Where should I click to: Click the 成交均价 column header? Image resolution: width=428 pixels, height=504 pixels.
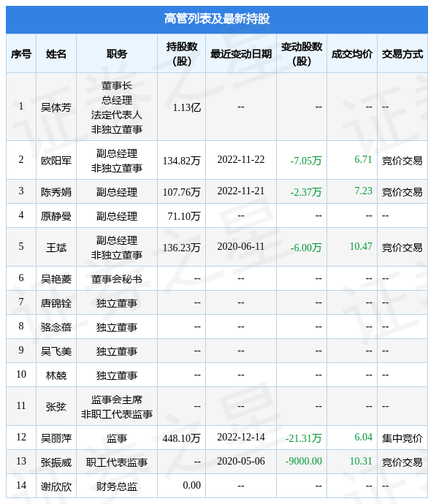(352, 53)
